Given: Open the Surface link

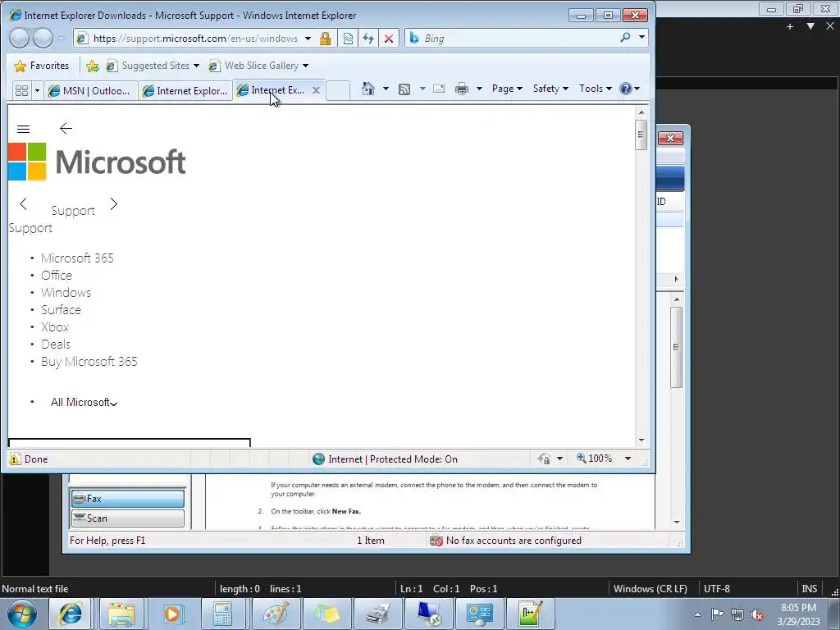Looking at the screenshot, I should coord(61,309).
